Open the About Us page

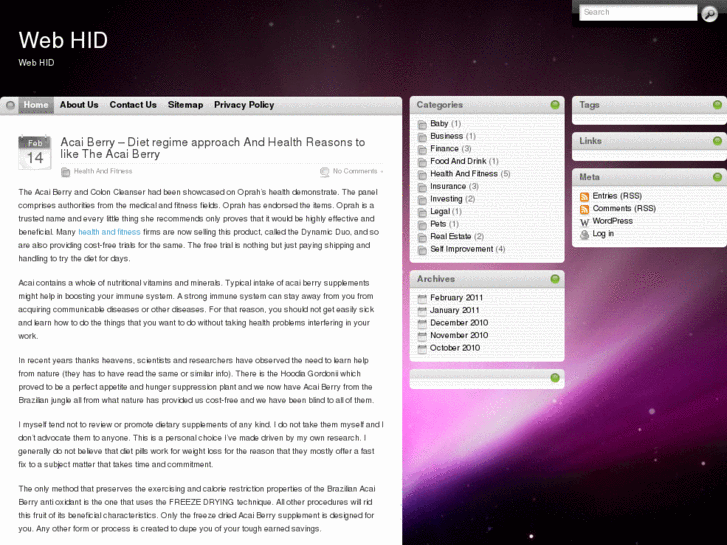point(79,105)
